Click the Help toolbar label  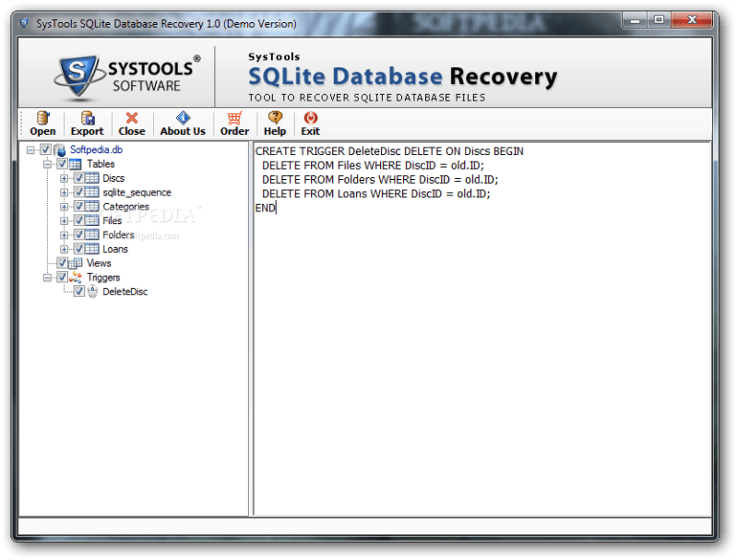tap(275, 131)
